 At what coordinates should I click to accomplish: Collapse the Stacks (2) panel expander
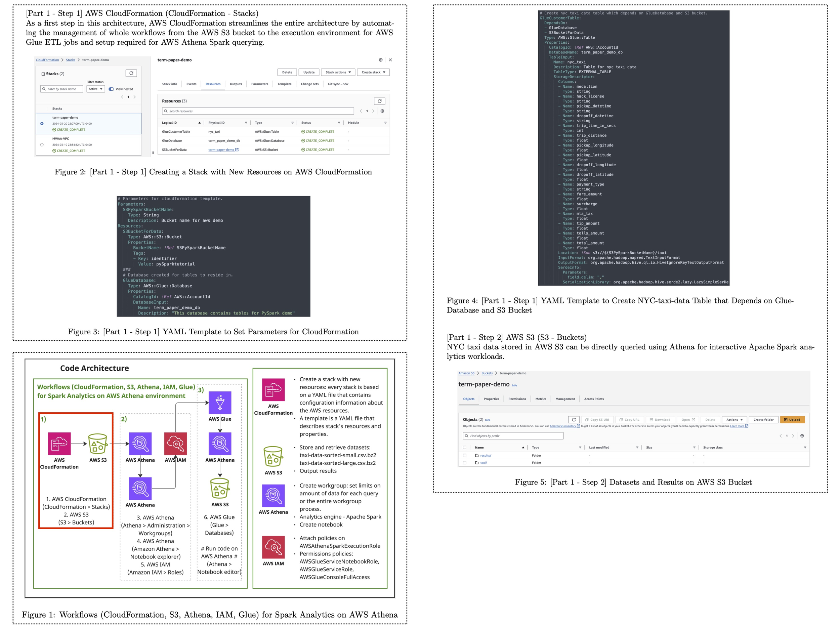coord(43,74)
